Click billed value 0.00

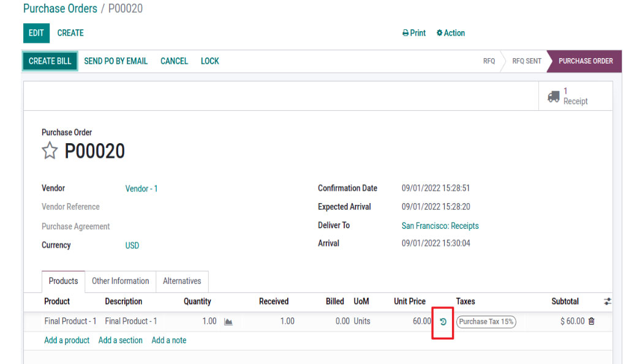click(342, 321)
